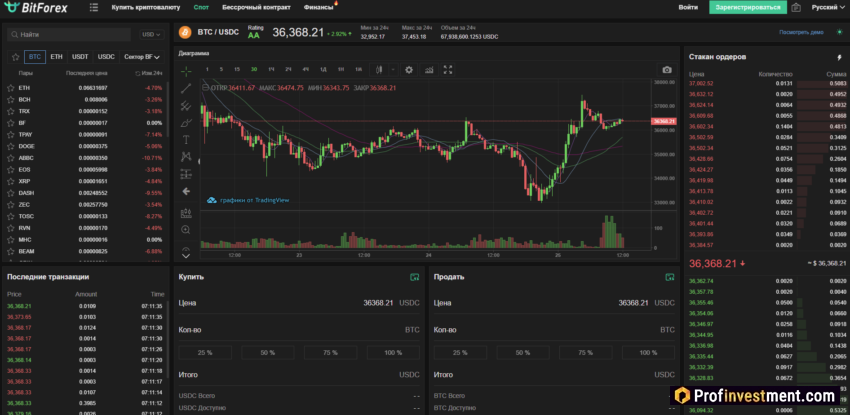Favorite the TRX pair star

[10, 111]
